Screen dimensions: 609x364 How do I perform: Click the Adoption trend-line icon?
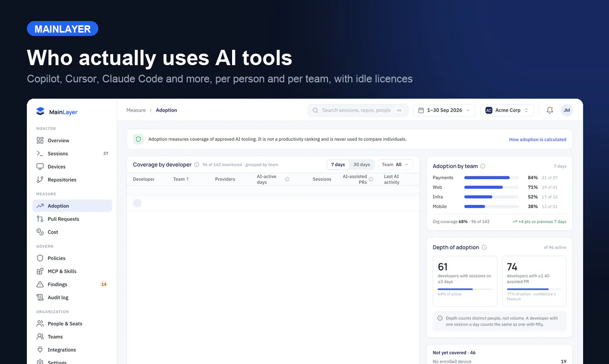pyautogui.click(x=40, y=206)
